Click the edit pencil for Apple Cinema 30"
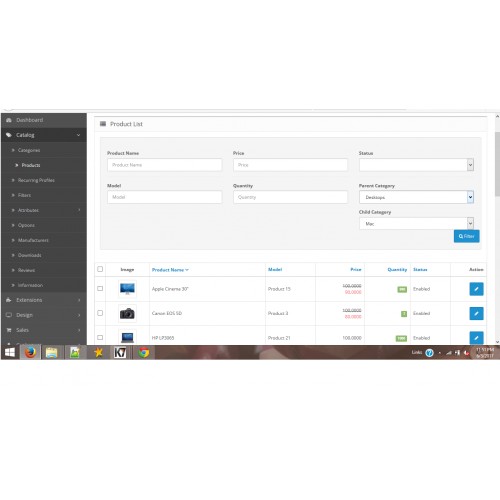Viewport: 500px width, 500px height. click(x=476, y=289)
